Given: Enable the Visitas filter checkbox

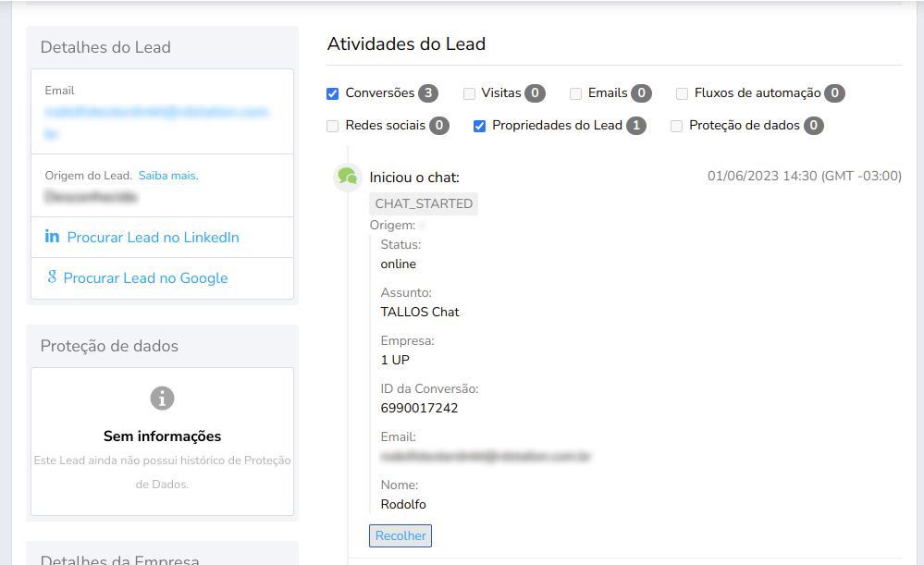Looking at the screenshot, I should click(x=468, y=92).
